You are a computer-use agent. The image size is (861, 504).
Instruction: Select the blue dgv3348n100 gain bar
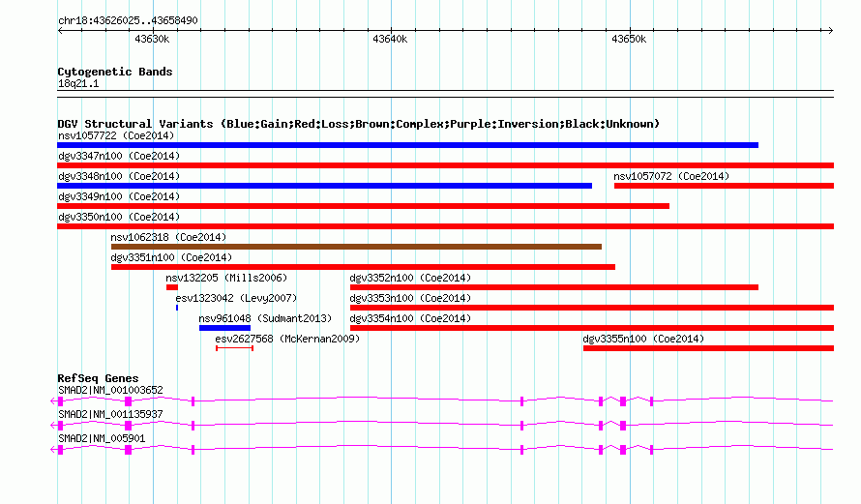[x=324, y=186]
